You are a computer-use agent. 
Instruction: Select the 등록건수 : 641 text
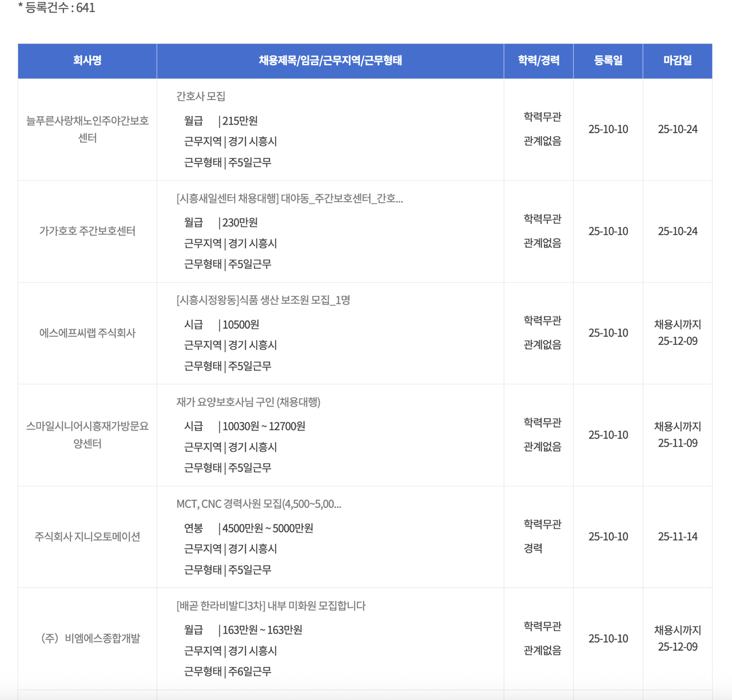click(57, 8)
